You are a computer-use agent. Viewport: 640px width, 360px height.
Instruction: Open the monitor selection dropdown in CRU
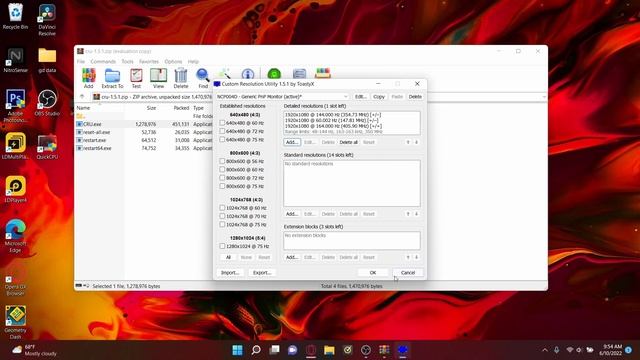click(283, 97)
